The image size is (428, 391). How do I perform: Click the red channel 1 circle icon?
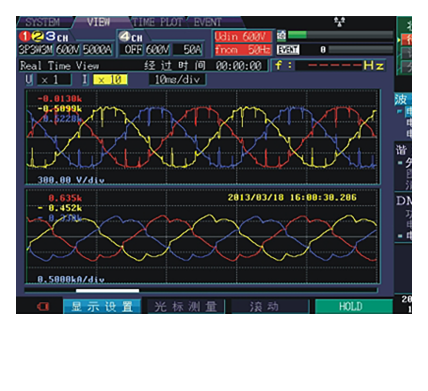(25, 36)
